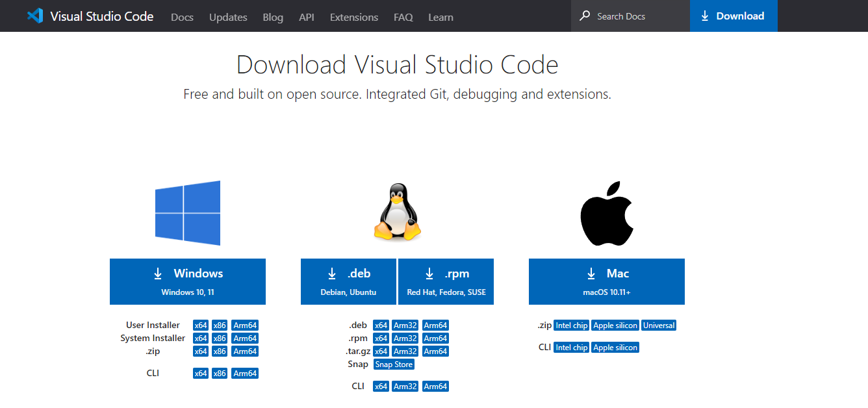Select Arm64 for Linux .tar.gz row
The width and height of the screenshot is (868, 408).
(x=435, y=351)
